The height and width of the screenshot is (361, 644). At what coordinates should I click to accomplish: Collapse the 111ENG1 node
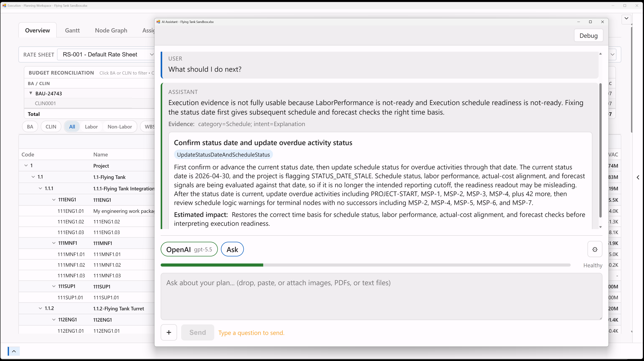[54, 199]
